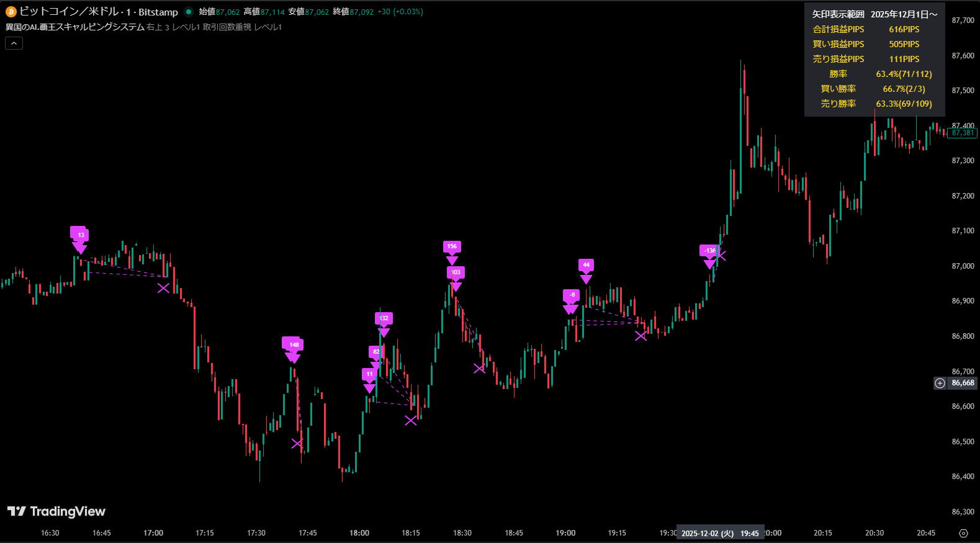Click 20:45 on the time axis
This screenshot has width=980, height=543.
pyautogui.click(x=926, y=533)
